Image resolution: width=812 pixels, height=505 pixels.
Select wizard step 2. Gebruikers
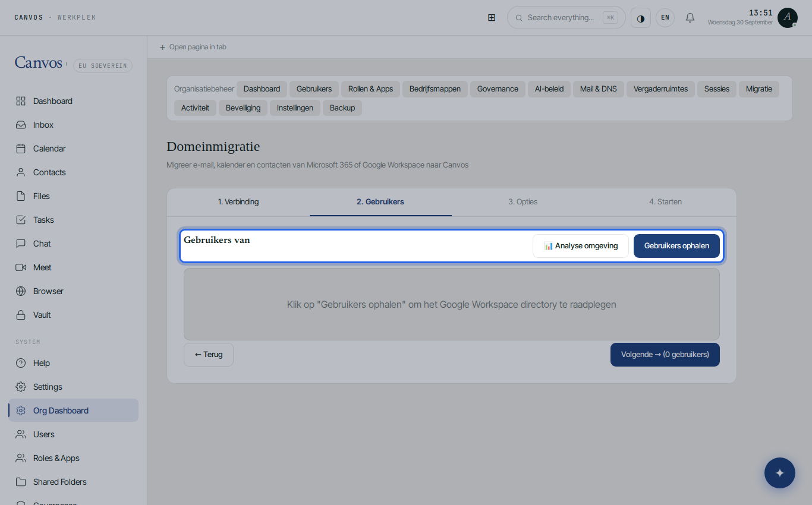380,202
